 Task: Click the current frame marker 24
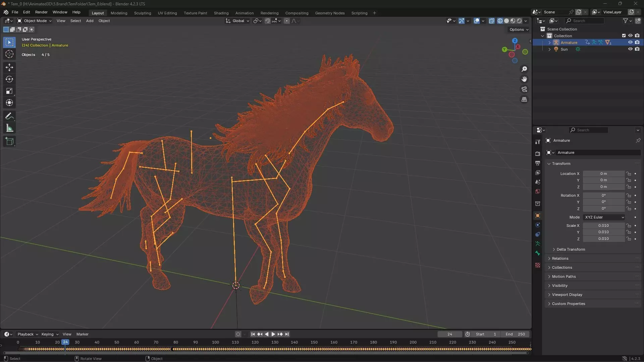pyautogui.click(x=65, y=342)
